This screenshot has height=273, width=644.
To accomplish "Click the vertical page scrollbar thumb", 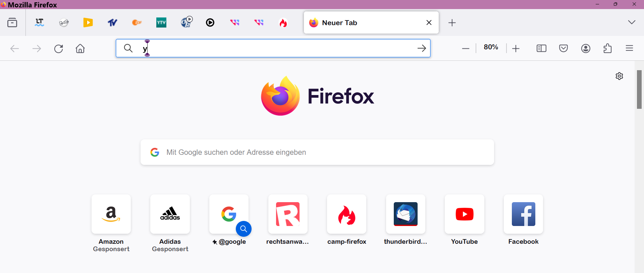I will pos(639,89).
